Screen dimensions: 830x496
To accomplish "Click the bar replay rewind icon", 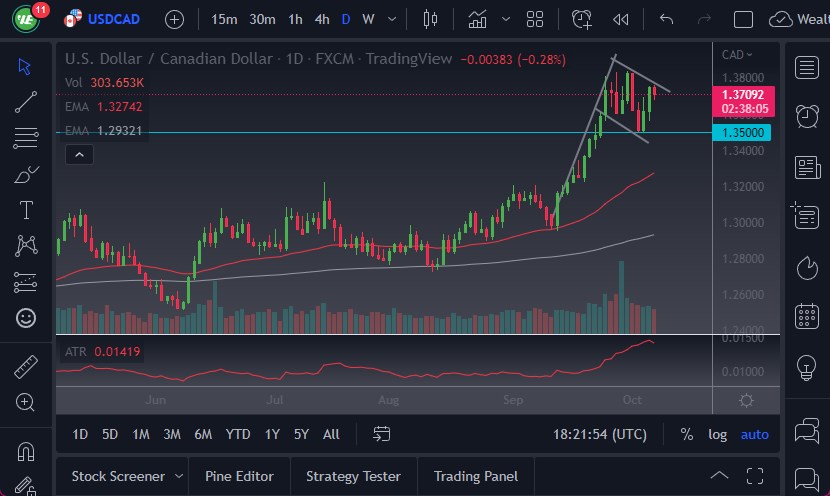I will (x=621, y=19).
